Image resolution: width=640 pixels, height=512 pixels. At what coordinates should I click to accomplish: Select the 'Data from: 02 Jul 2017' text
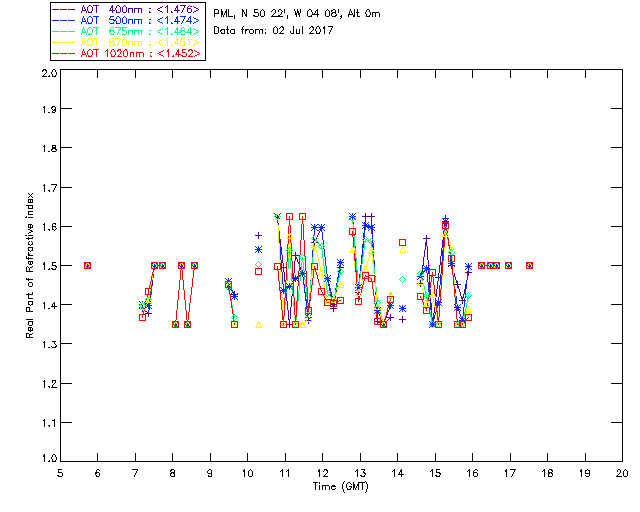(x=273, y=30)
